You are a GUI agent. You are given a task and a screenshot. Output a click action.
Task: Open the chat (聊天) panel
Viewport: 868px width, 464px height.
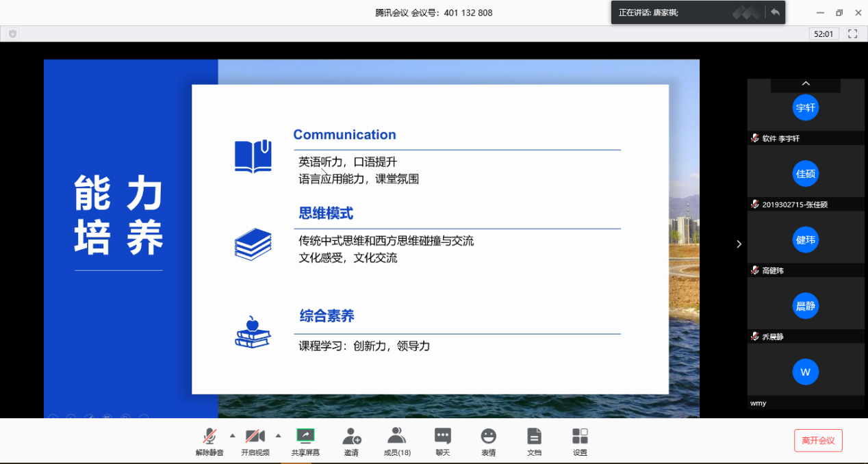pos(443,441)
